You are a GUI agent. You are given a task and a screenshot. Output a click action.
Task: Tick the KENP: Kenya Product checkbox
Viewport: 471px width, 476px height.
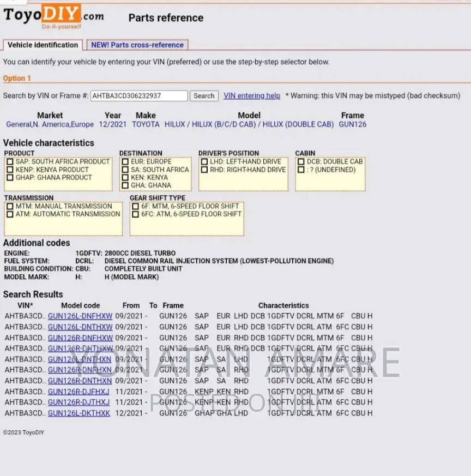tap(10, 170)
